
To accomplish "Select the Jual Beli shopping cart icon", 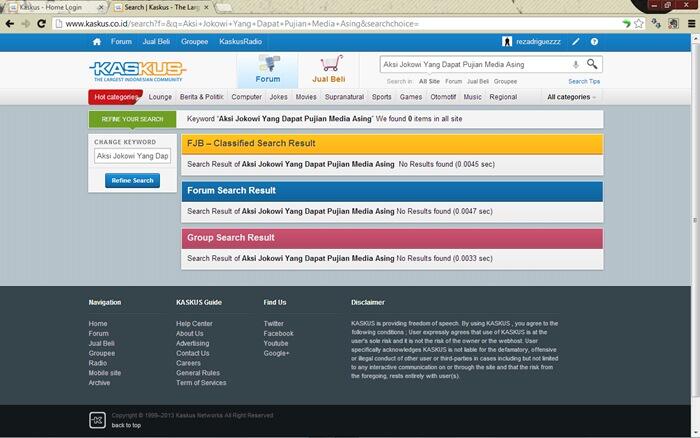I will pyautogui.click(x=329, y=69).
